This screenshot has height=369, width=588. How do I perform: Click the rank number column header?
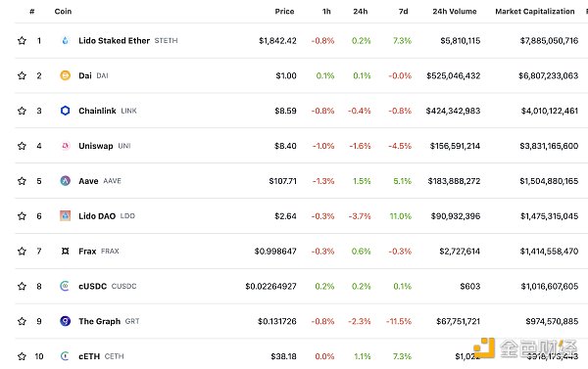(x=32, y=11)
